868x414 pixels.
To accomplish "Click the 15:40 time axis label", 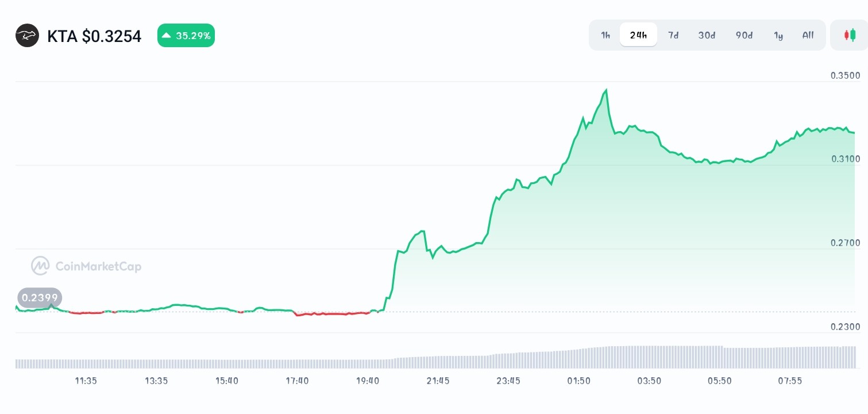I will [x=227, y=381].
